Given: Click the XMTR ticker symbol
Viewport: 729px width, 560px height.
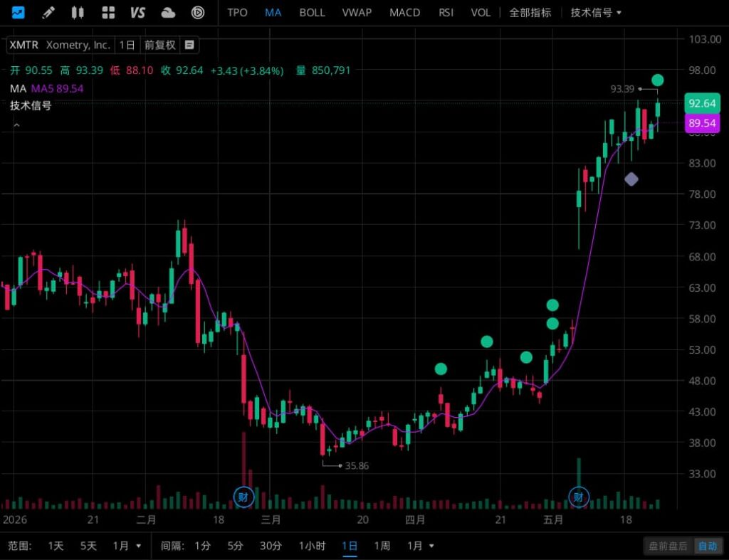Looking at the screenshot, I should 23,45.
